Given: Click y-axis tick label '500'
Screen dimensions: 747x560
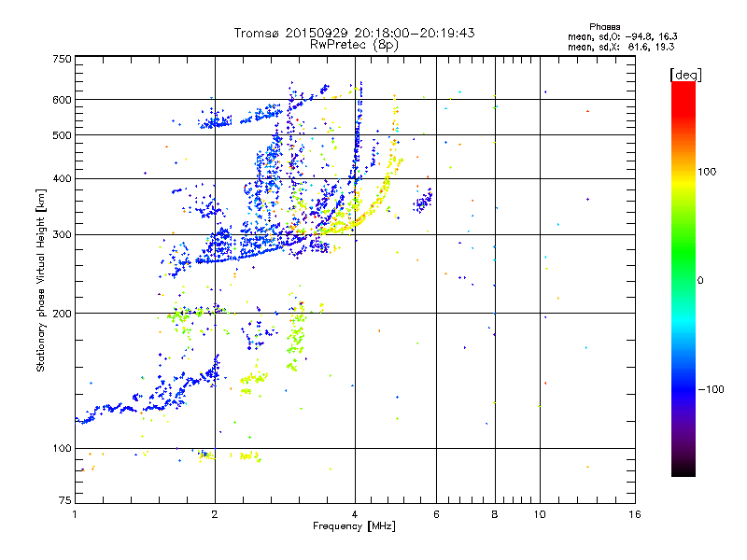Looking at the screenshot, I should (62, 135).
